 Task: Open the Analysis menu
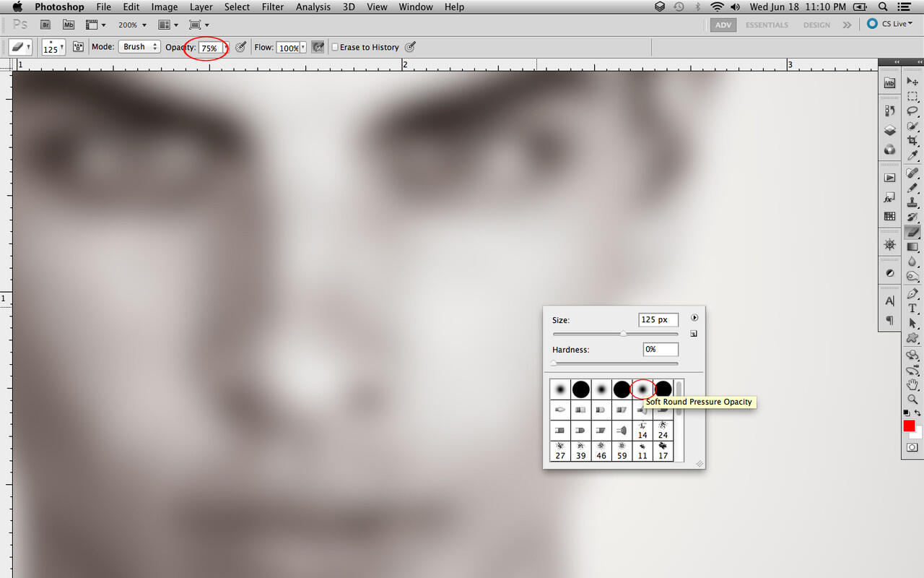click(x=313, y=7)
